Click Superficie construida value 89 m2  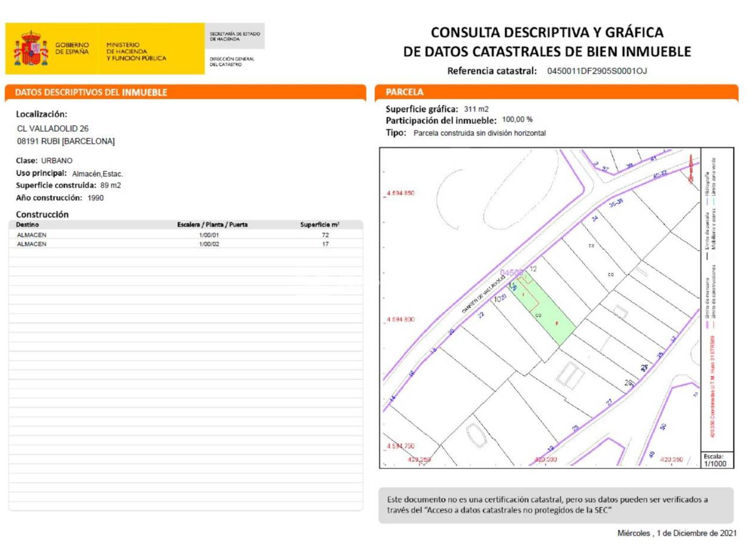click(x=110, y=185)
